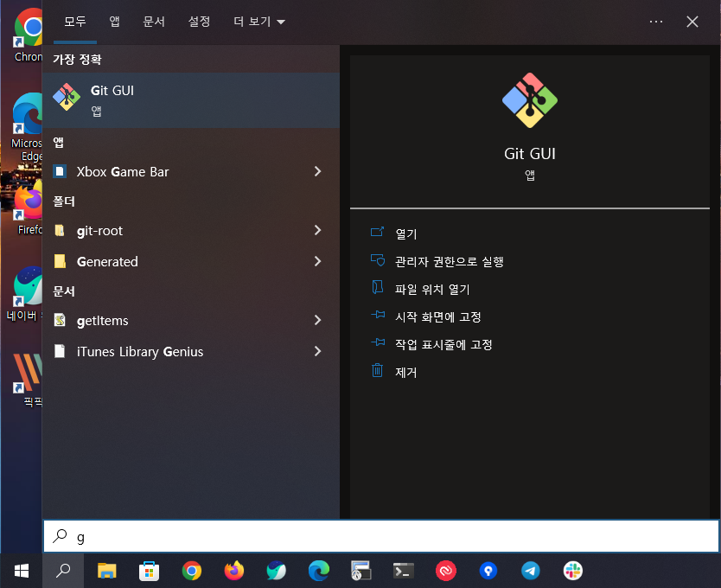Viewport: 721px width, 588px height.
Task: Open Telegram from the taskbar
Action: pos(531,571)
